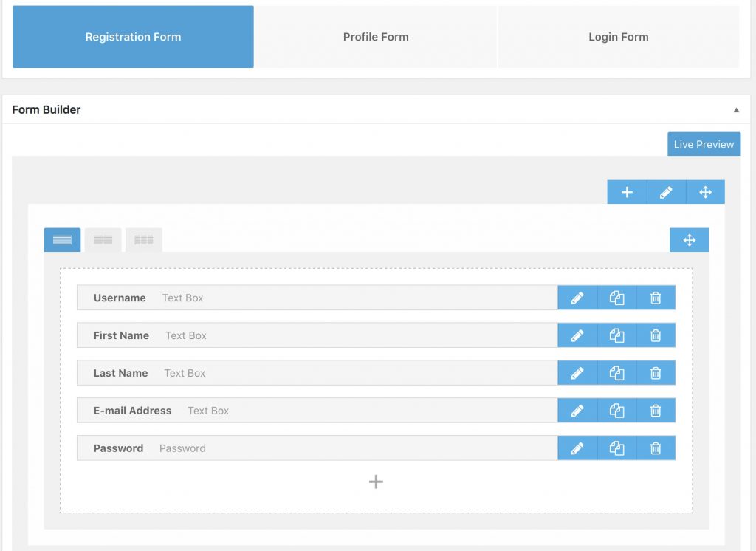Delete the Username field
This screenshot has height=551, width=756.
pos(656,298)
